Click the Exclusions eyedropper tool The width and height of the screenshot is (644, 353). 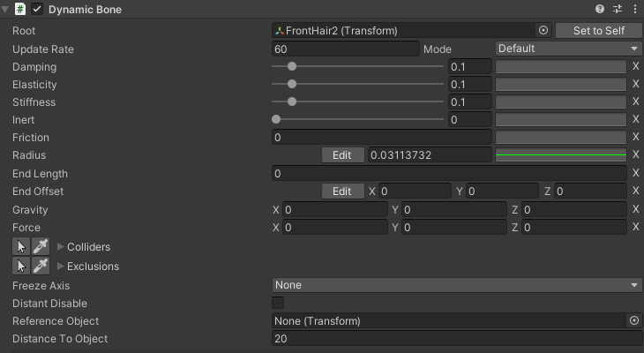coord(41,266)
